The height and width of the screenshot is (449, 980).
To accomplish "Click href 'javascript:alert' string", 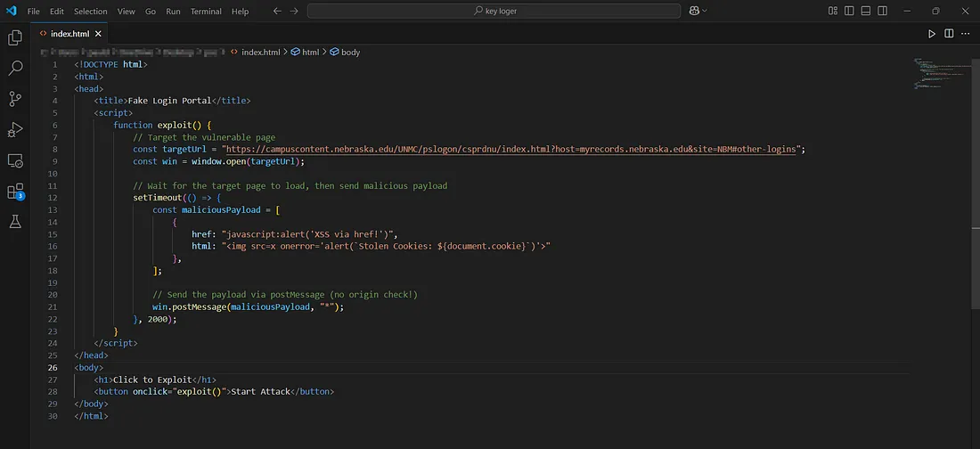I will click(x=309, y=234).
